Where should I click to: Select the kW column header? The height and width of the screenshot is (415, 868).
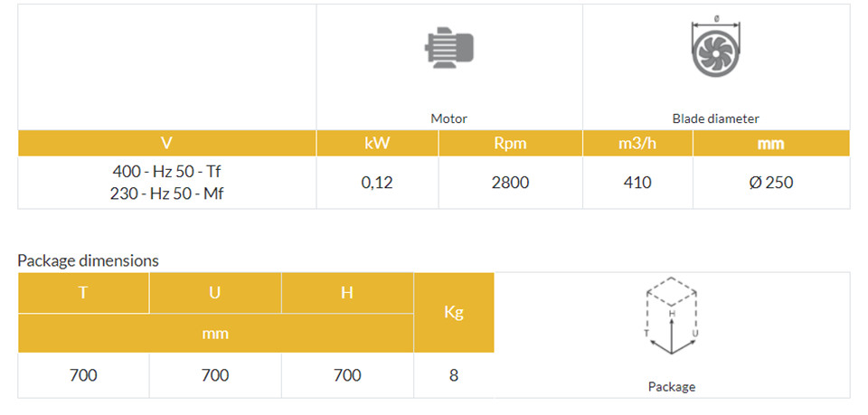378,144
